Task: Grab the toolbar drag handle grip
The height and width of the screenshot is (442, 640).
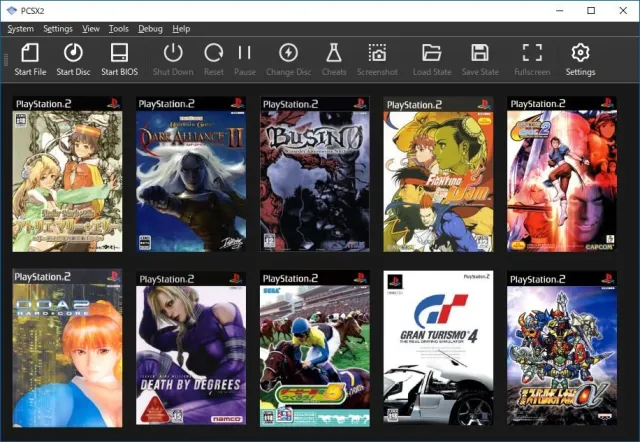Action: click(x=6, y=60)
